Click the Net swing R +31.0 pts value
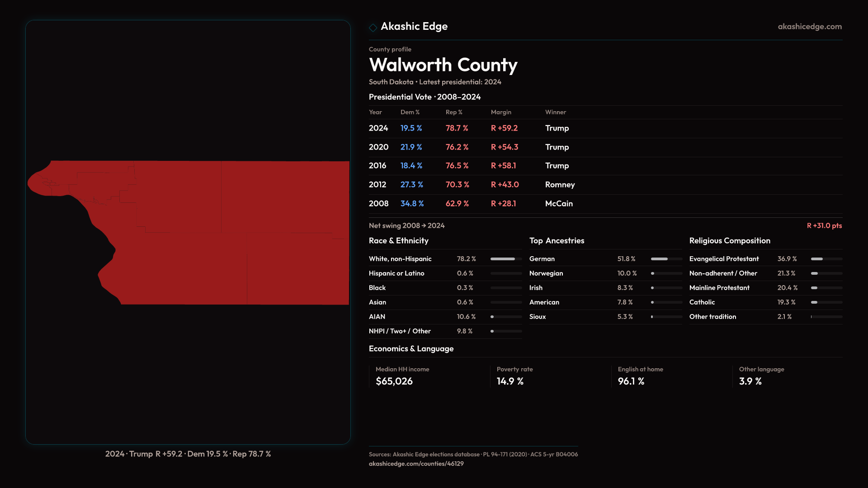 pos(824,225)
